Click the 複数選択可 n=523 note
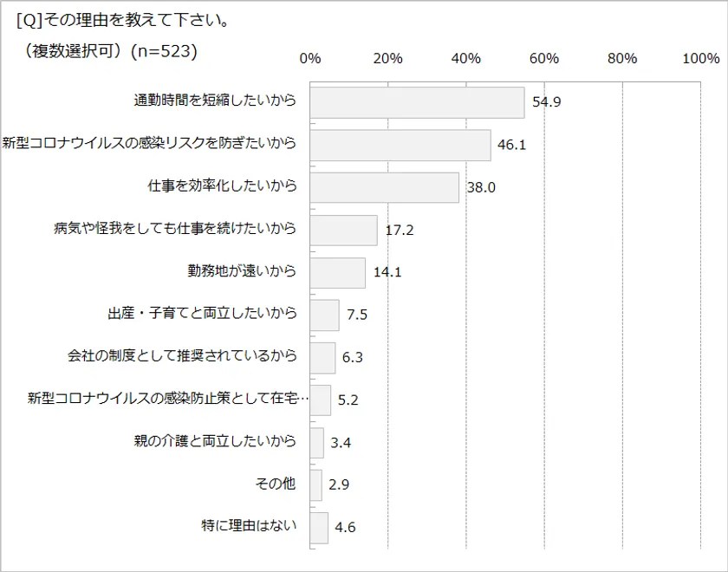The width and height of the screenshot is (728, 572). [x=109, y=52]
